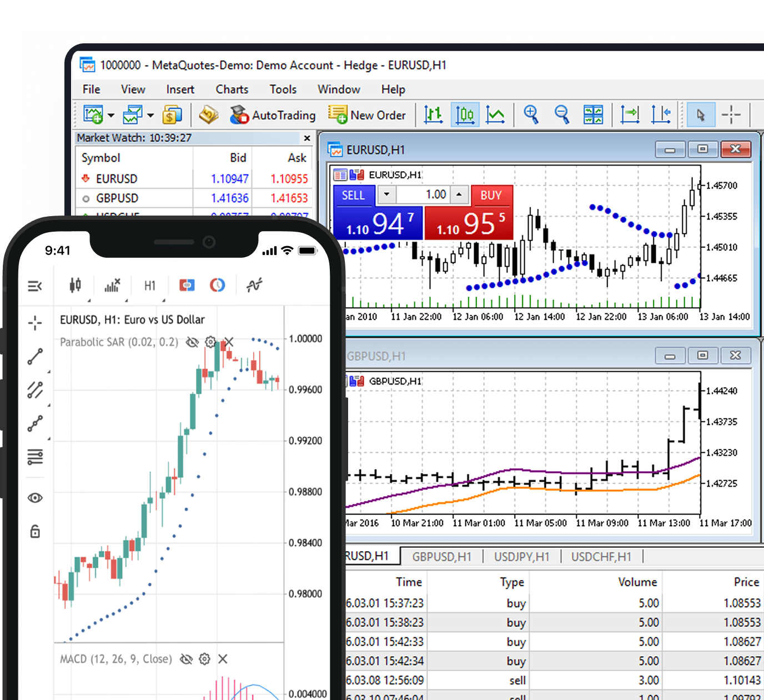The width and height of the screenshot is (764, 700).
Task: Select GBPUSD row in Market Watch
Action: pos(194,198)
